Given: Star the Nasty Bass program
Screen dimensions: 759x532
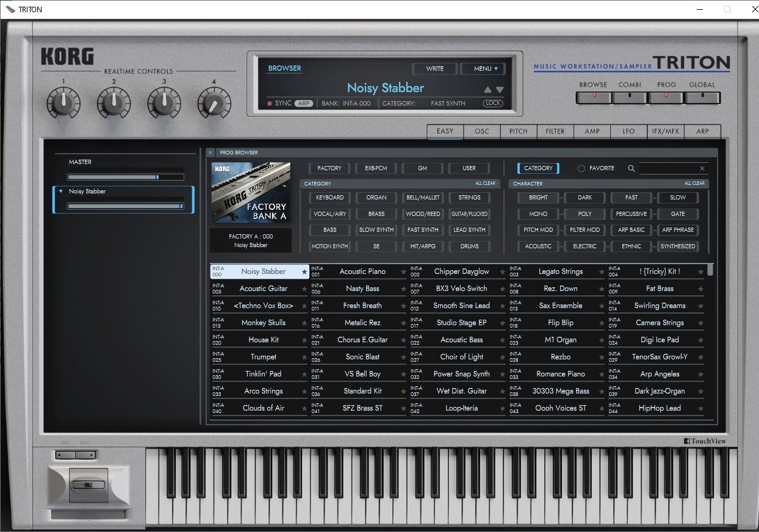Looking at the screenshot, I should pos(403,289).
